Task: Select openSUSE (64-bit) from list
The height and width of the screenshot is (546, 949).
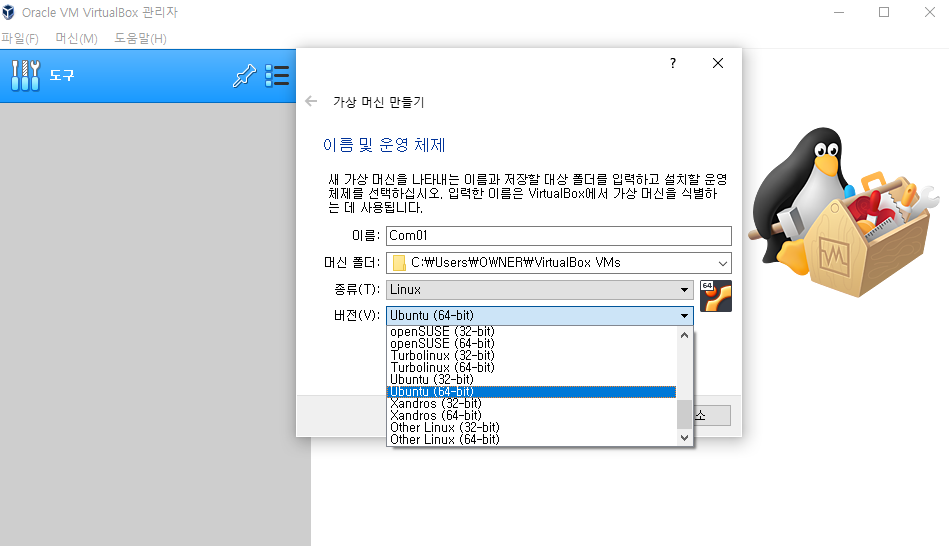Action: (531, 343)
